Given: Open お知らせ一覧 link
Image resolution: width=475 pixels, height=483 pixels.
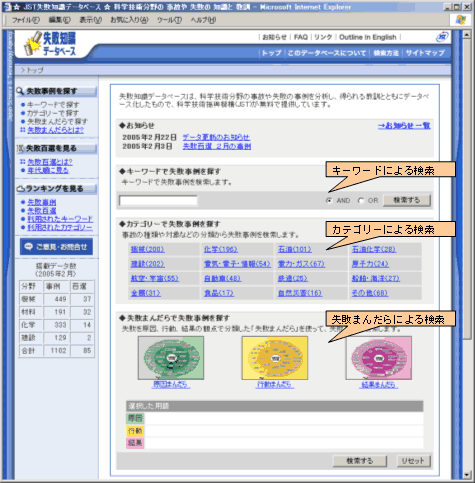Looking at the screenshot, I should pyautogui.click(x=404, y=126).
